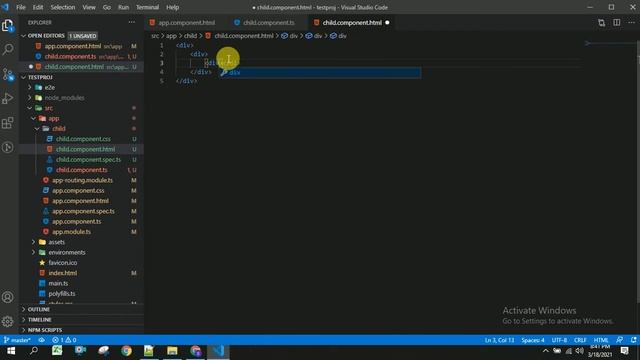Open the Terminal menu

click(147, 7)
